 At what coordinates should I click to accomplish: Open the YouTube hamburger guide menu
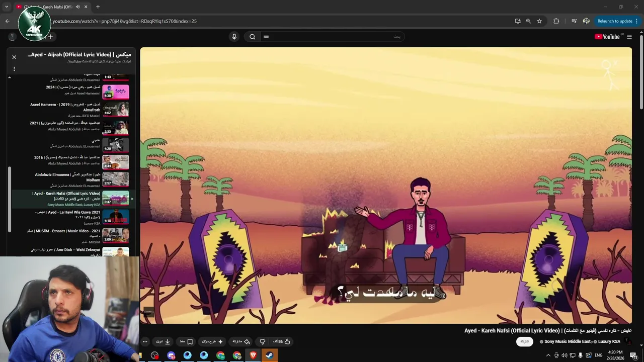[629, 36]
